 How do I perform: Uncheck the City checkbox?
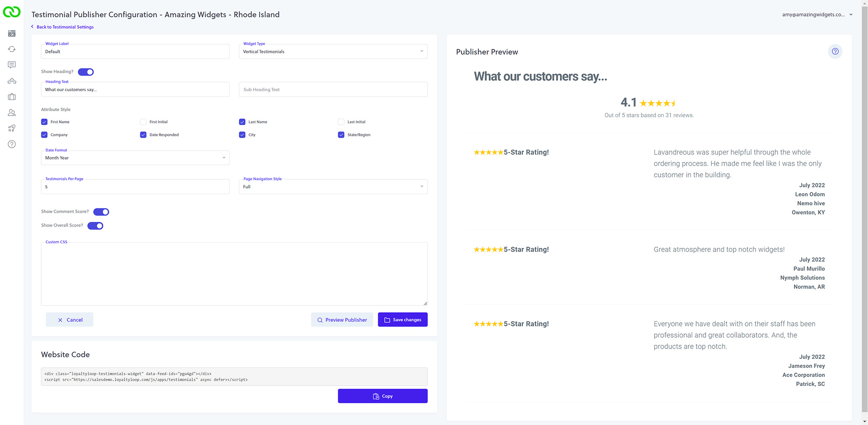242,135
